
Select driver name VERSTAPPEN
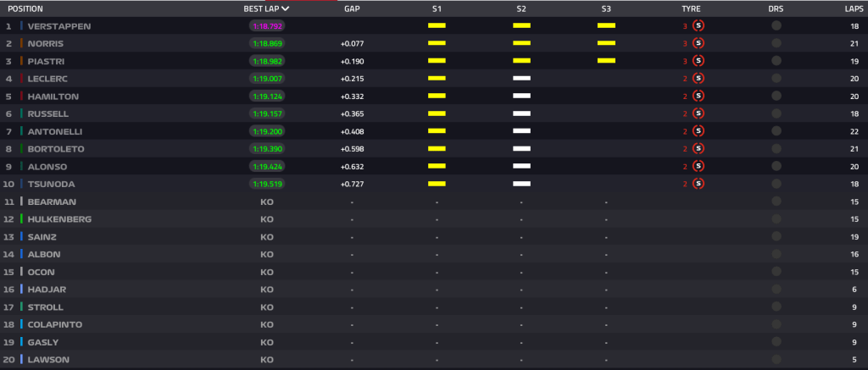pyautogui.click(x=59, y=26)
